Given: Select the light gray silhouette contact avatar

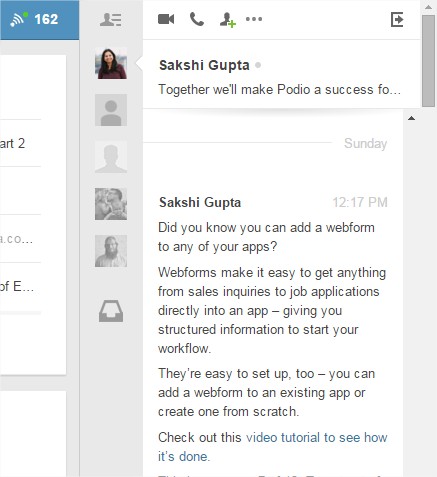Looking at the screenshot, I should (111, 157).
